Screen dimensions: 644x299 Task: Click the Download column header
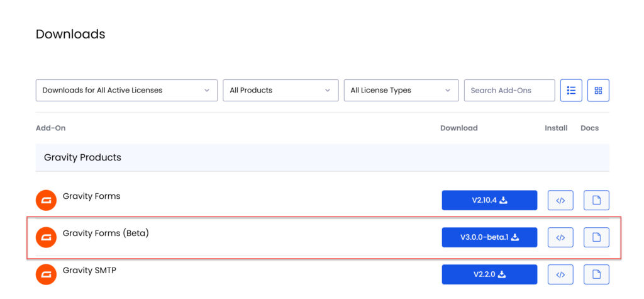click(x=458, y=128)
